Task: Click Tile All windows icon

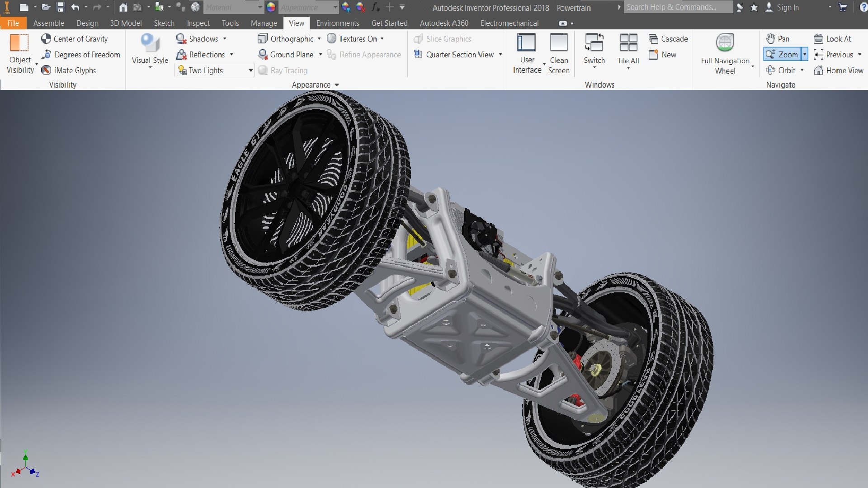Action: click(628, 42)
